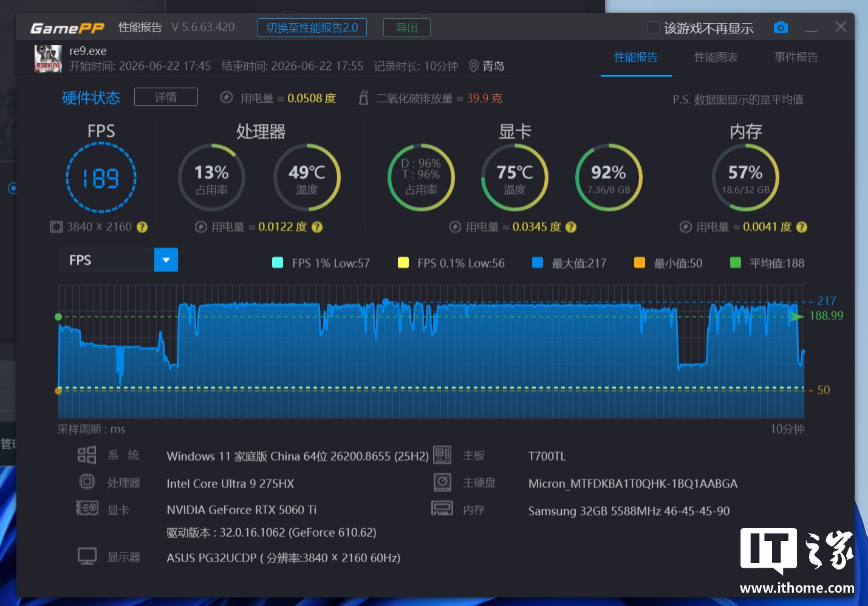Click the CPU 49℃ temperature gauge
The image size is (868, 606).
click(x=307, y=177)
